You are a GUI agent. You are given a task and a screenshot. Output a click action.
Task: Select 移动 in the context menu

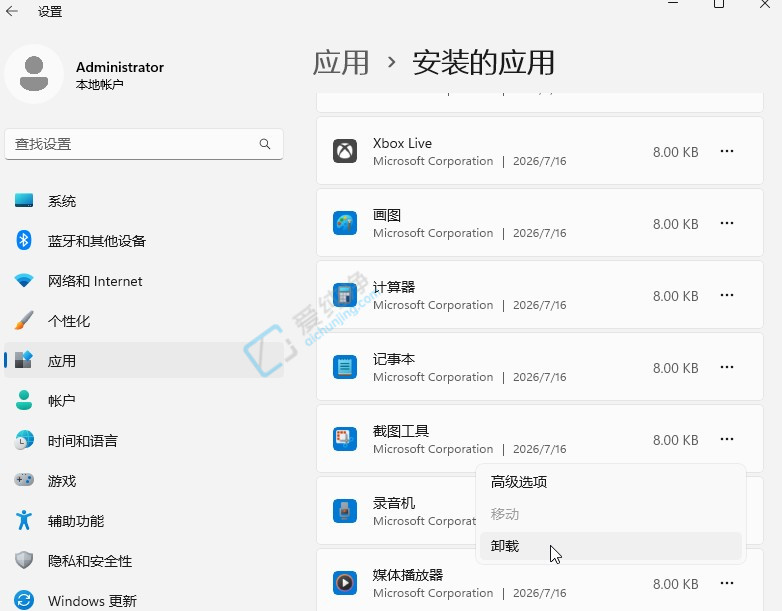point(610,514)
